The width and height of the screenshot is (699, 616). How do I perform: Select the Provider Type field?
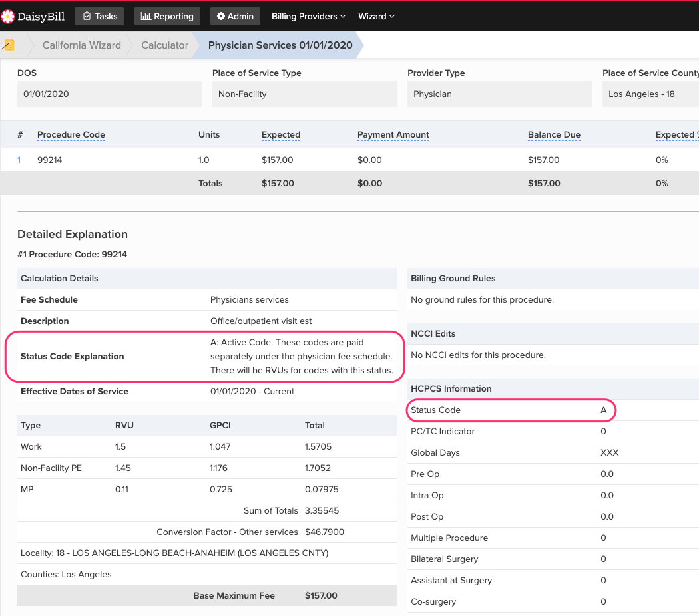499,94
